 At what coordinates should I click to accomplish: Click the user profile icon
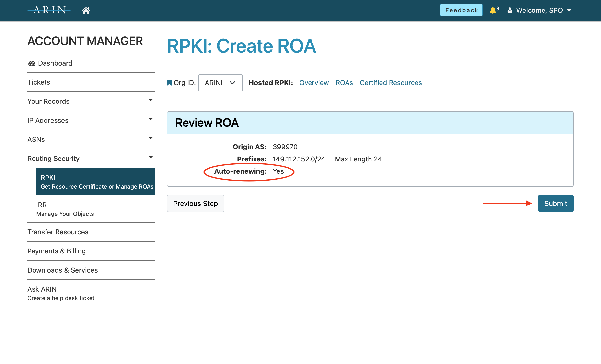(x=510, y=10)
